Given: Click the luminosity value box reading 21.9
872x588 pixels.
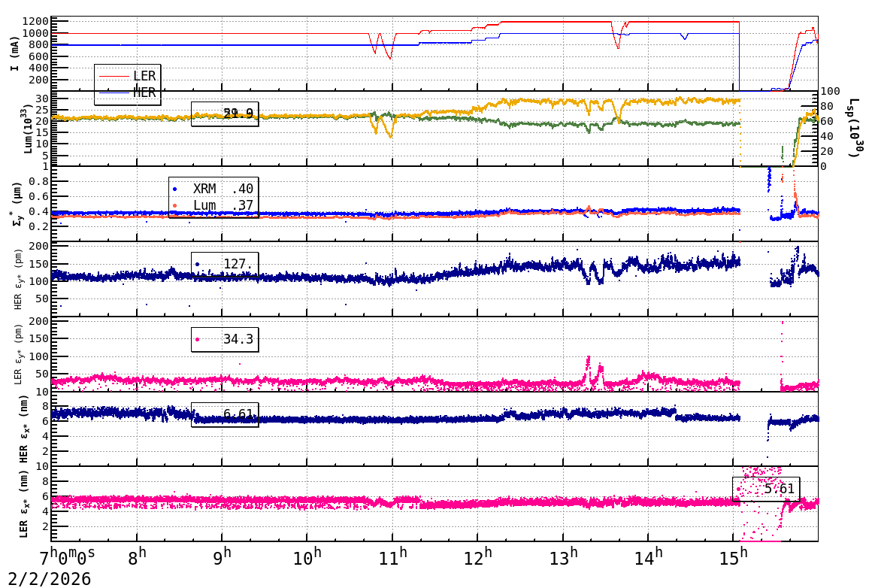Looking at the screenshot, I should pos(225,114).
